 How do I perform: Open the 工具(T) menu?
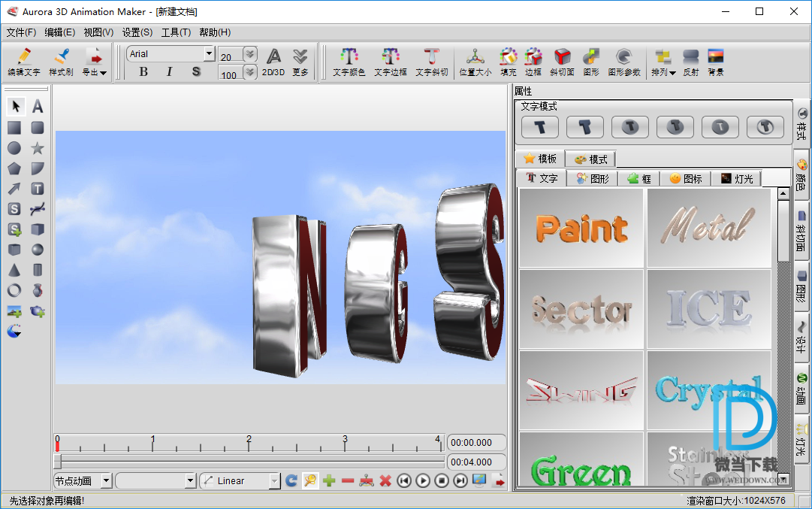176,32
